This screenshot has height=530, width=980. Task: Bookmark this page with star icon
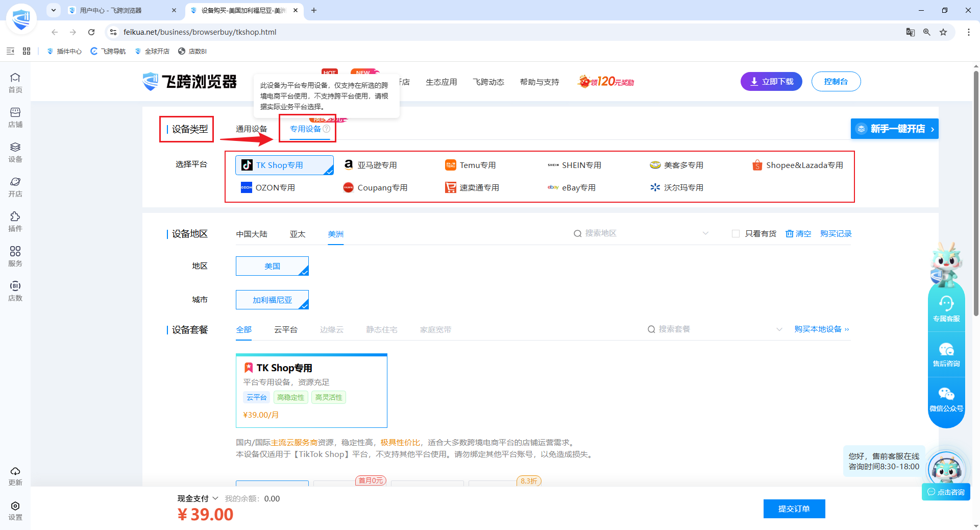[x=943, y=32]
